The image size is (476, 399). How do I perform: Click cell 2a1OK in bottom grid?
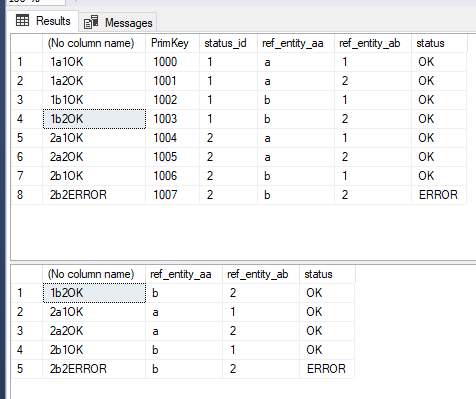click(x=94, y=312)
